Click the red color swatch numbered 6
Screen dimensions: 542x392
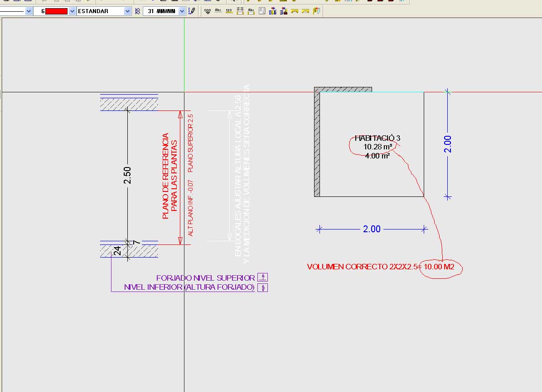tap(56, 11)
